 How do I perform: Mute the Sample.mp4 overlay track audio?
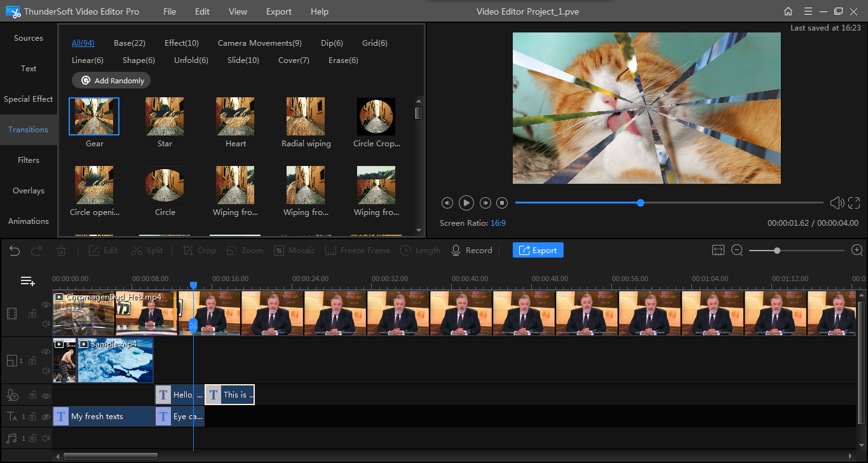click(46, 371)
